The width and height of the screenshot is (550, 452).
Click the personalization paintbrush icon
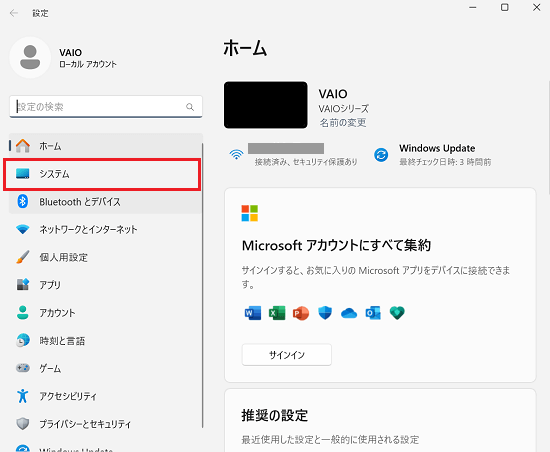(23, 257)
